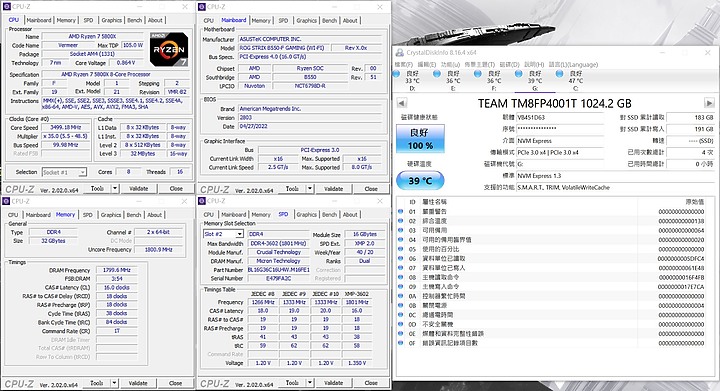Click the AMD Ryzen 7 logo image

(169, 49)
